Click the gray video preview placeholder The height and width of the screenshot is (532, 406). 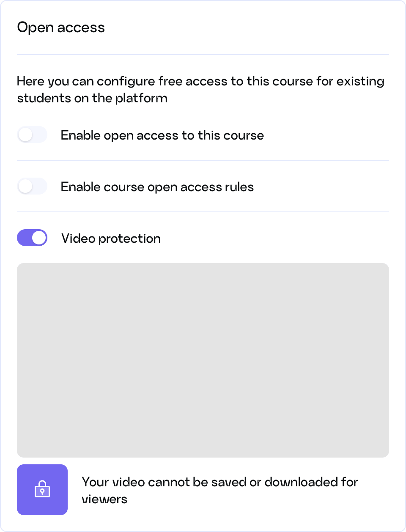pyautogui.click(x=203, y=360)
